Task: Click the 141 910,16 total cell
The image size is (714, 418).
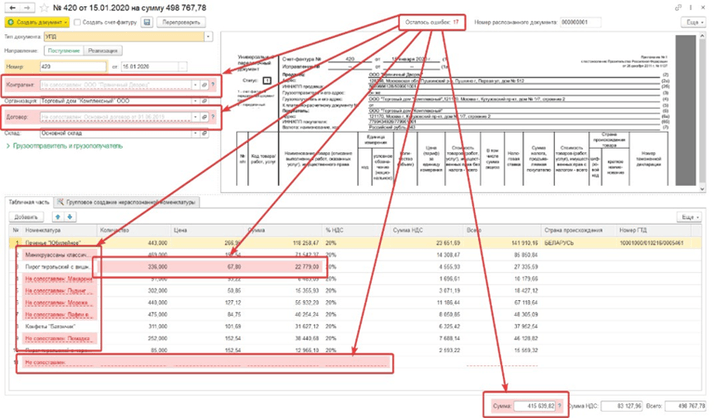Action: click(x=502, y=243)
